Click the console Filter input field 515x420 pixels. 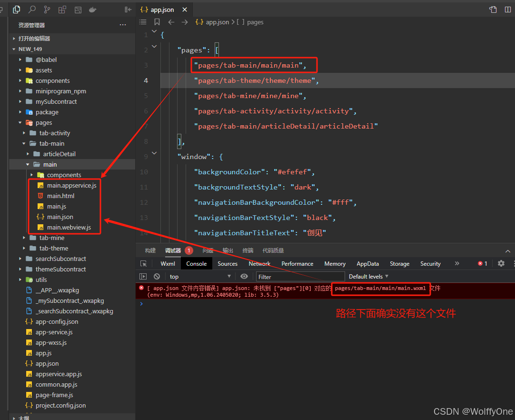300,277
